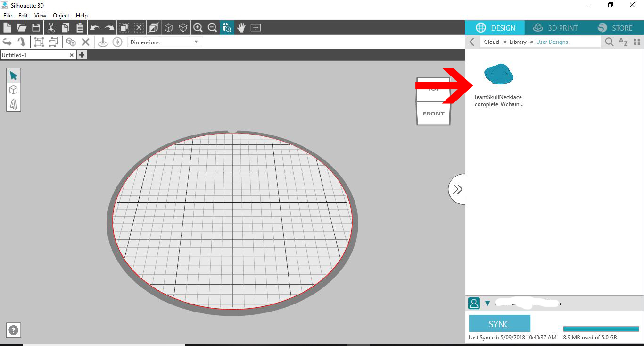Click the SYNC button
The image size is (644, 346).
tap(499, 324)
